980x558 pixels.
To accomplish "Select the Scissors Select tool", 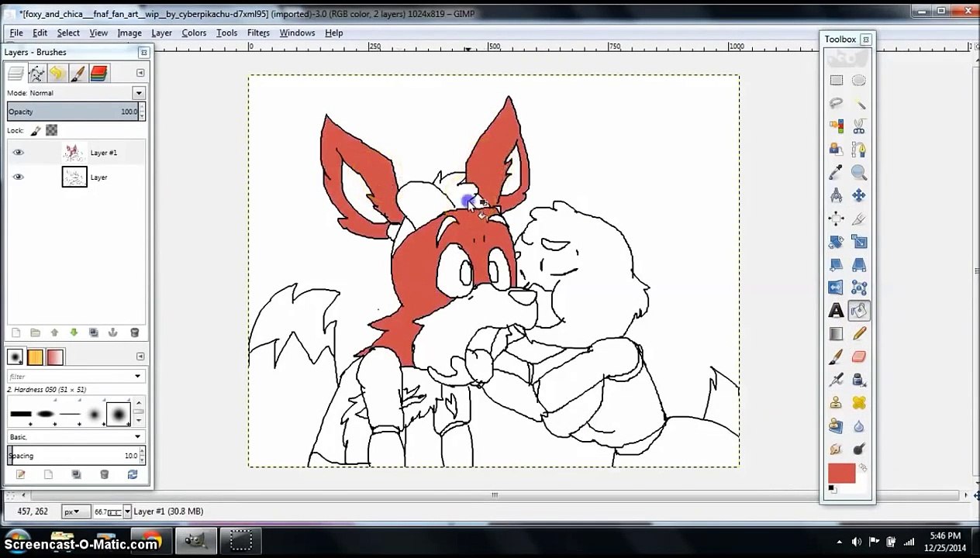I will click(x=859, y=126).
